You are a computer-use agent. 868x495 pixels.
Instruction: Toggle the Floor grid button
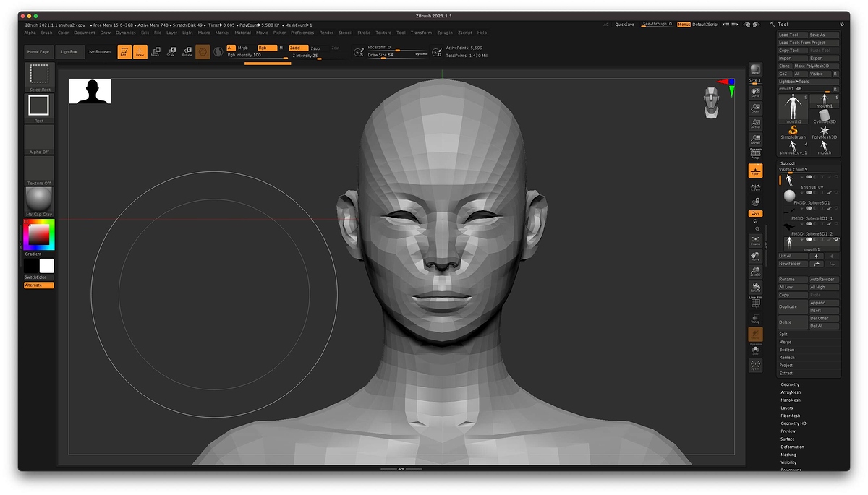(x=755, y=171)
